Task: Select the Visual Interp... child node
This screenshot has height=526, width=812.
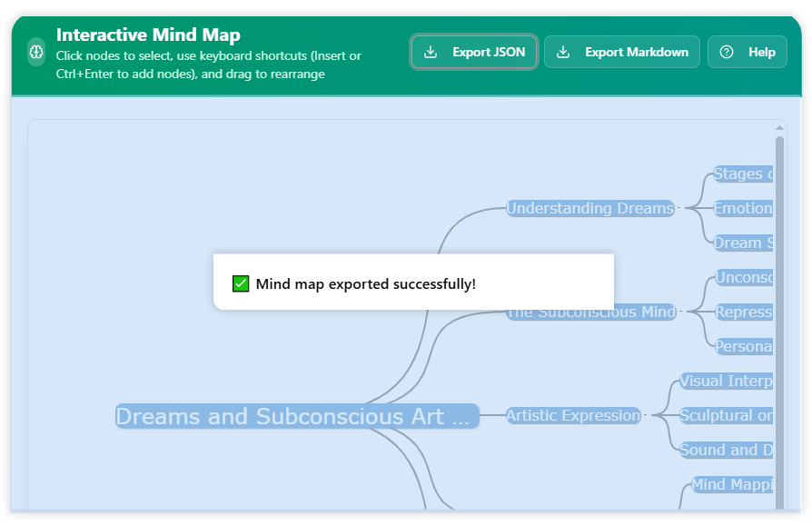Action: click(x=726, y=381)
